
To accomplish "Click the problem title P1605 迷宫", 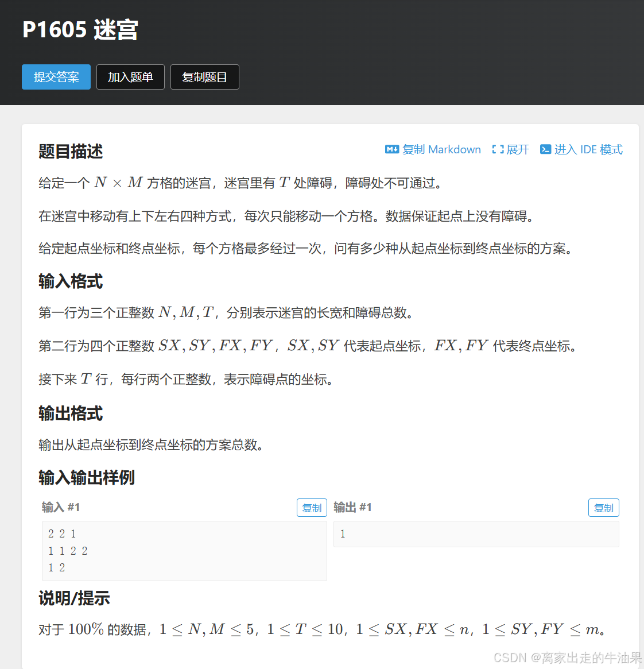I will click(x=80, y=30).
